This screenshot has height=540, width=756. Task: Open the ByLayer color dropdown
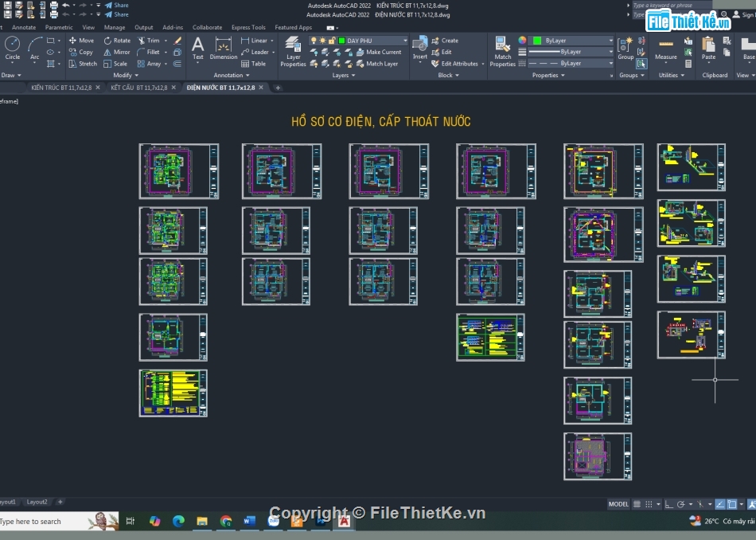coord(610,41)
